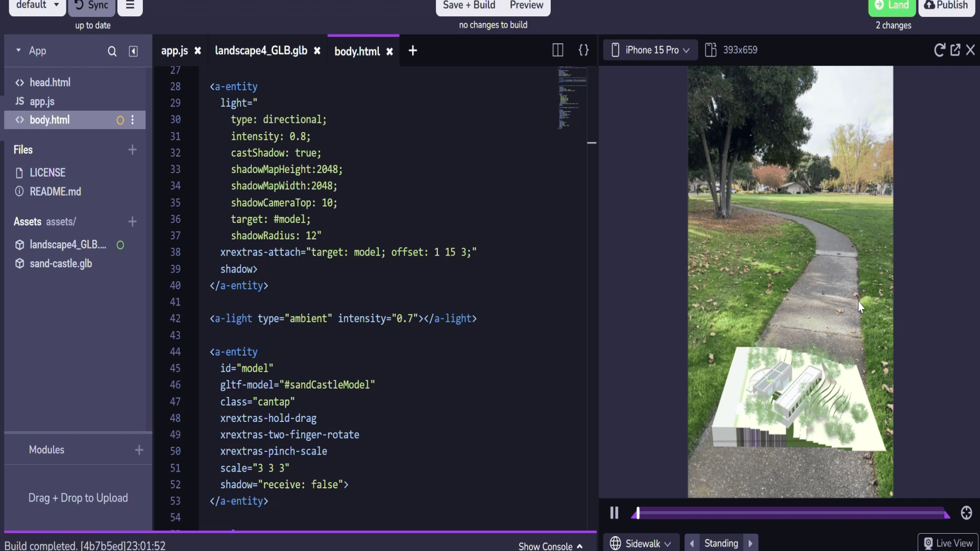
Task: Click the Publish button
Action: 946,6
